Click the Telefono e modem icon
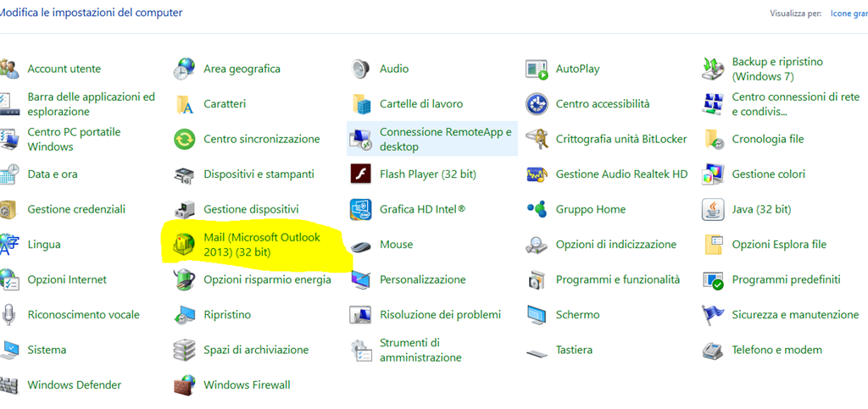The image size is (868, 409). [x=712, y=350]
